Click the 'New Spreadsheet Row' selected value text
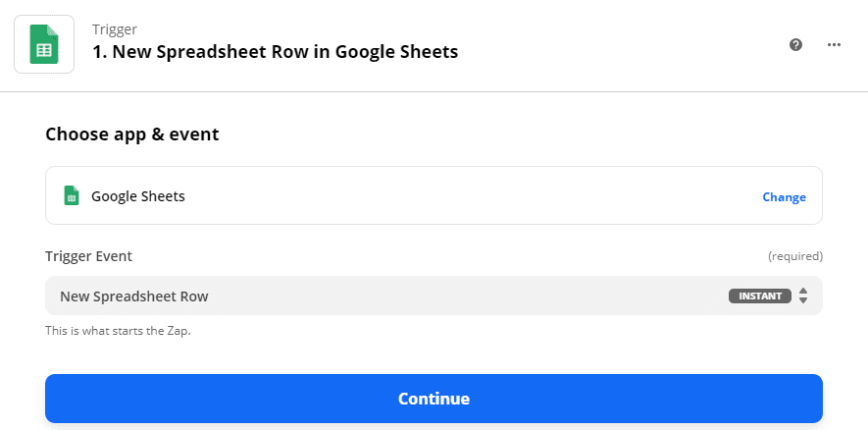This screenshot has width=868, height=430. (133, 296)
